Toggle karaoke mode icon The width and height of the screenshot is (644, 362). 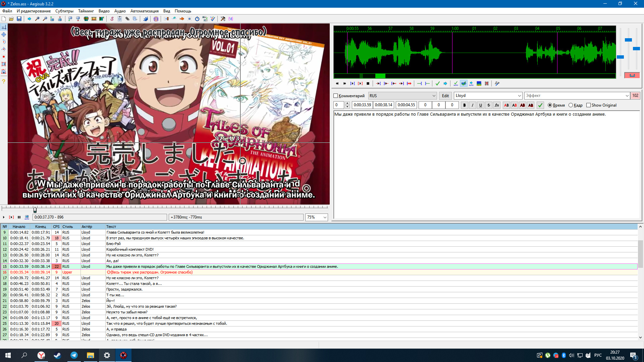pyautogui.click(x=497, y=83)
